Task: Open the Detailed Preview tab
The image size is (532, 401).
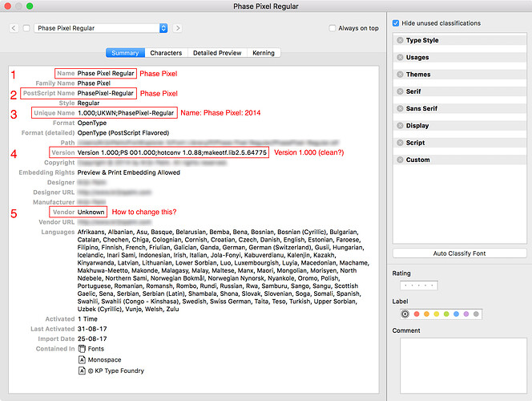Action: click(x=217, y=53)
